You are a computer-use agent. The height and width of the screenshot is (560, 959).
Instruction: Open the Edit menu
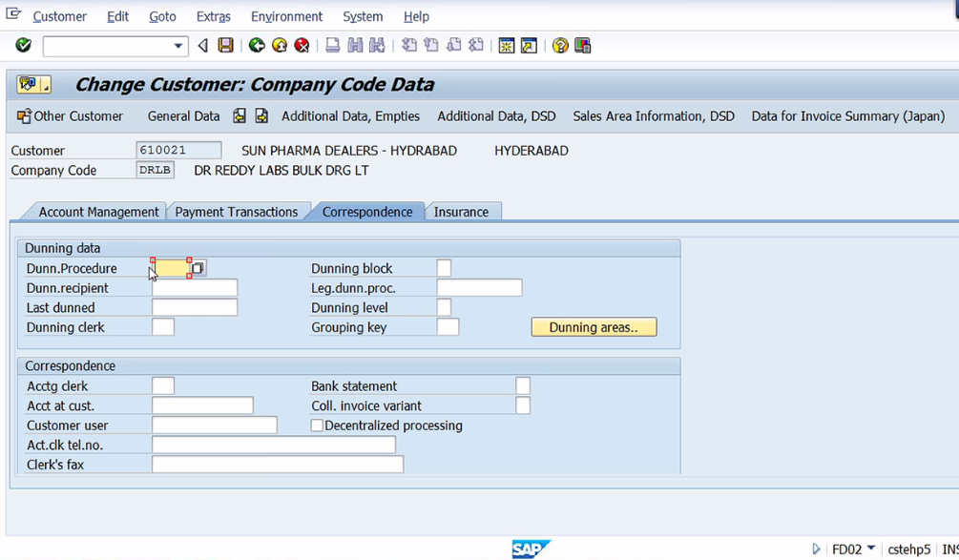[118, 16]
